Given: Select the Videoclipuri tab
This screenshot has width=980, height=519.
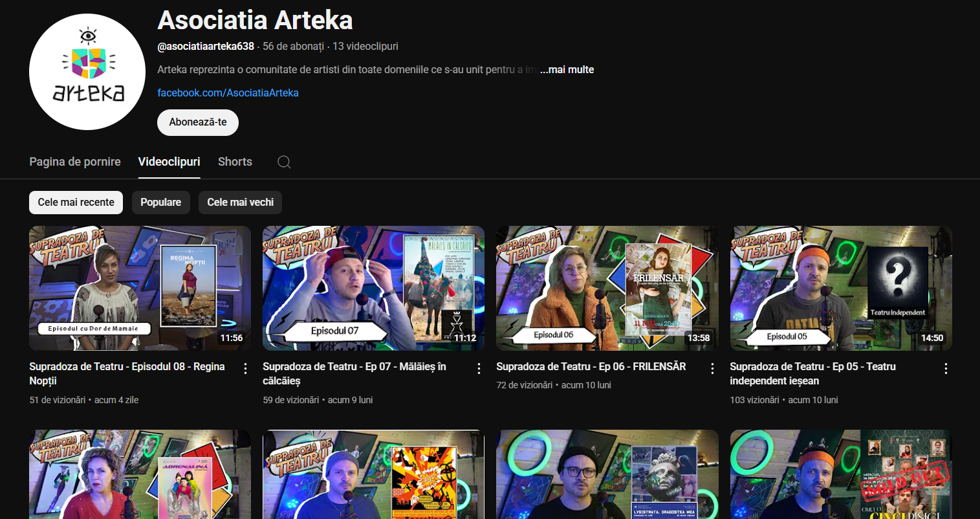Looking at the screenshot, I should 169,162.
